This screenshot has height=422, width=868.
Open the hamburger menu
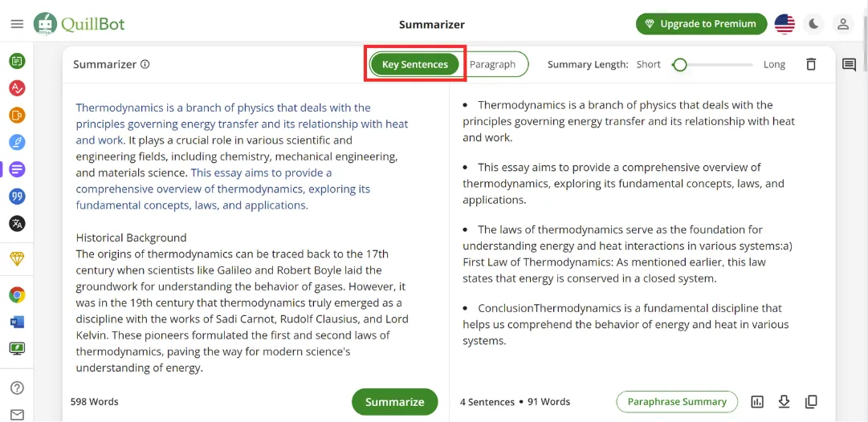coord(17,24)
